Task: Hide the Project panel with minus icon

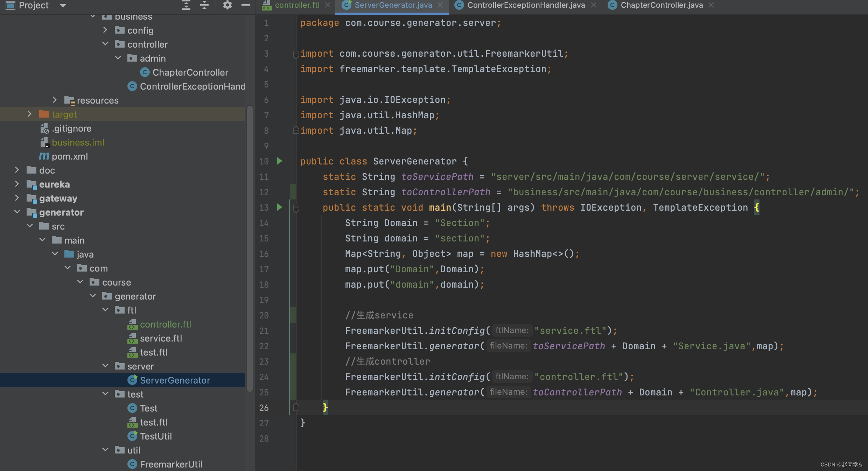Action: pos(246,5)
